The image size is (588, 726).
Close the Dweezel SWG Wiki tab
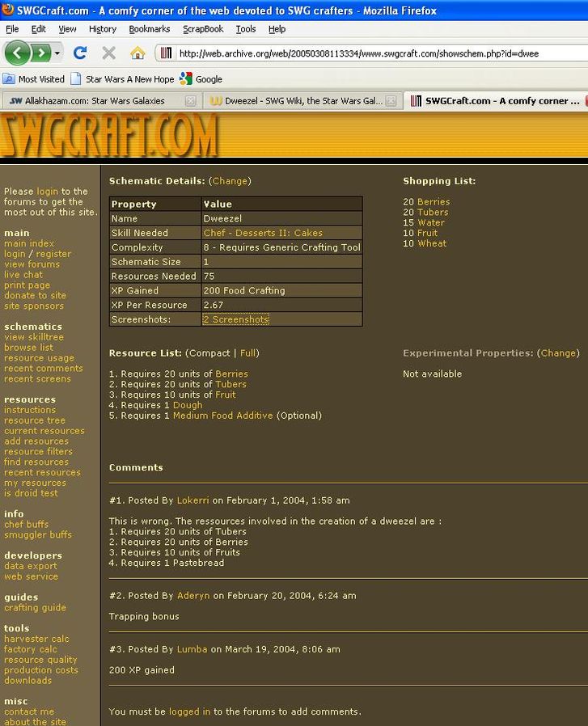pos(391,101)
